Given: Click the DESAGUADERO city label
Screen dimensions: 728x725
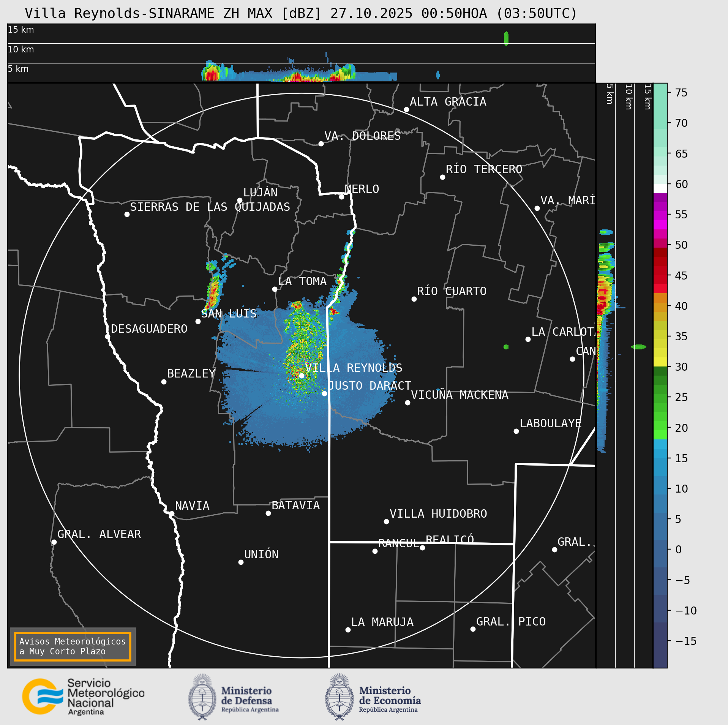Looking at the screenshot, I should tap(149, 329).
